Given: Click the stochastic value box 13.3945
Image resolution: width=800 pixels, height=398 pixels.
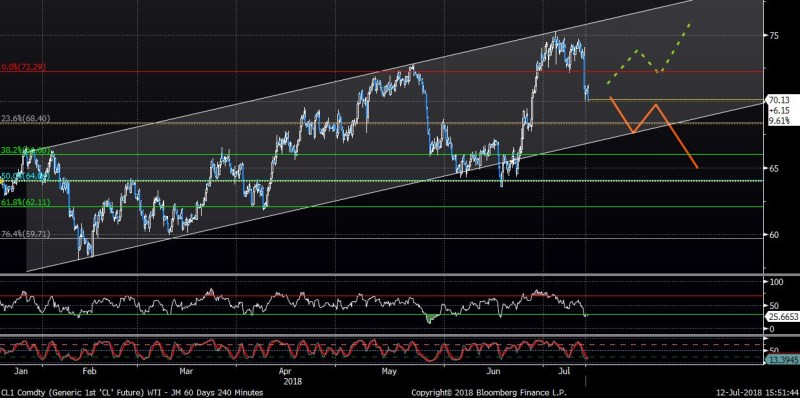Looking at the screenshot, I should pos(783,360).
